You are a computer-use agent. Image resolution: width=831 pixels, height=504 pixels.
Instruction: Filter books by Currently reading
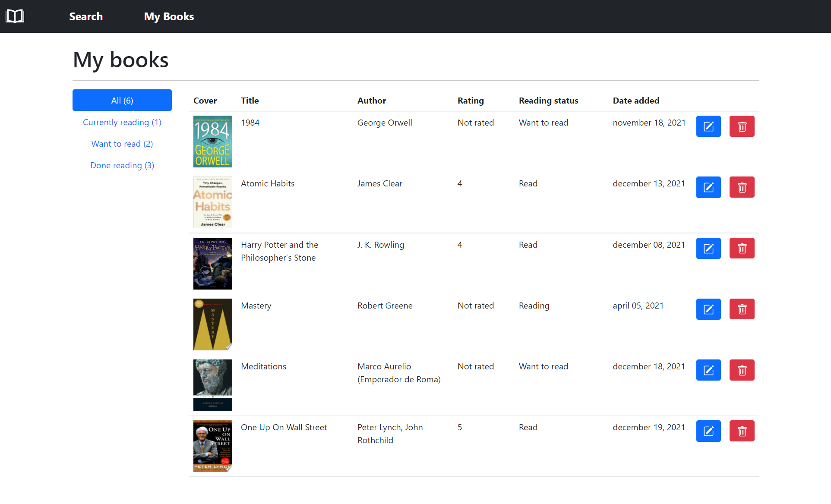[x=122, y=122]
